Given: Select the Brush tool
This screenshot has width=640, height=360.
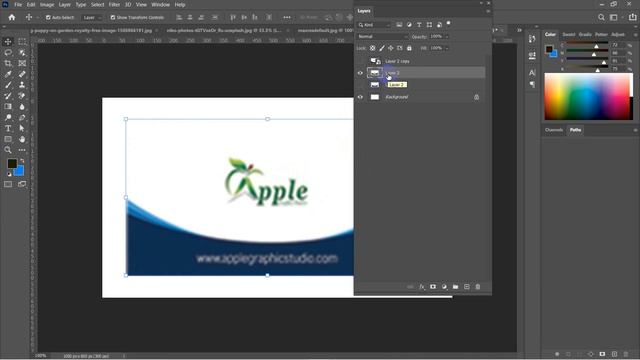Looking at the screenshot, I should [8, 85].
